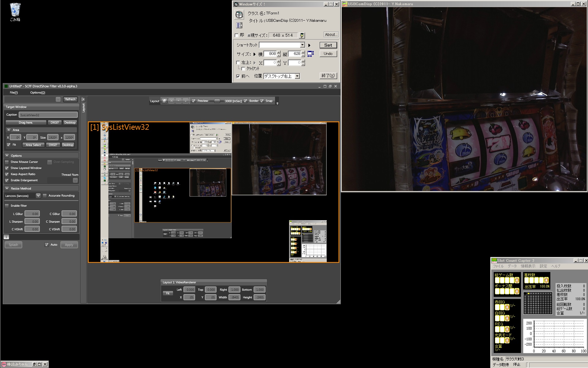The image size is (588, 368).
Task: Enable Show Mouse Cursor checkbox
Action: 7,162
